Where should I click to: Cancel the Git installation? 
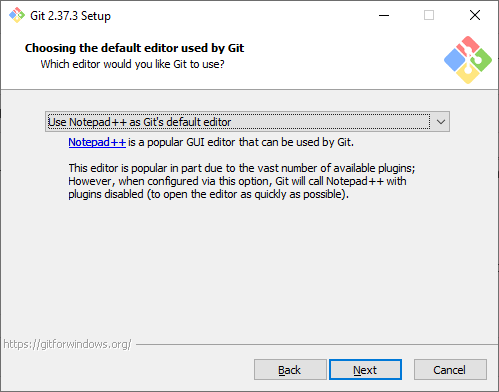(450, 370)
